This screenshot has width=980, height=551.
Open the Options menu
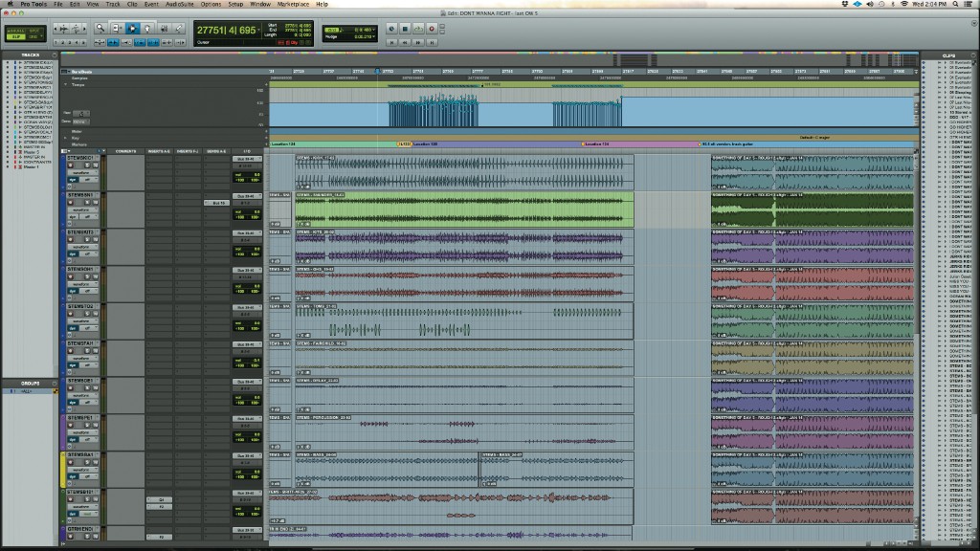tap(211, 4)
